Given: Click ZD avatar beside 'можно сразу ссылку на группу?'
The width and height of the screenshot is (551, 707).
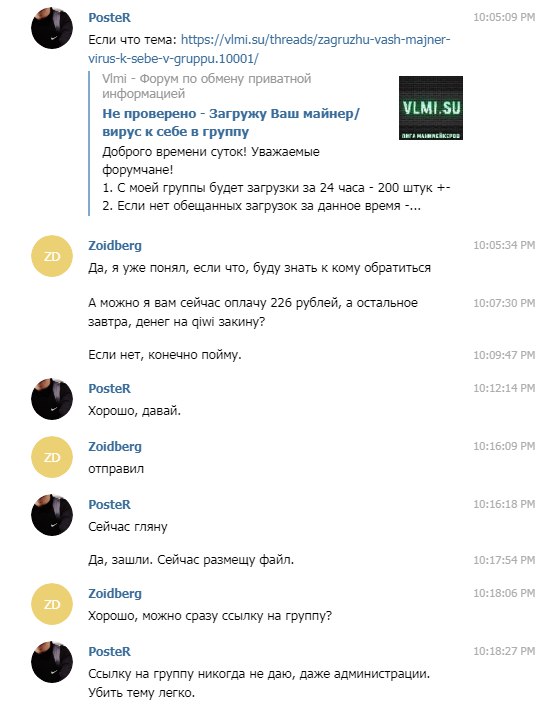Looking at the screenshot, I should [52, 604].
